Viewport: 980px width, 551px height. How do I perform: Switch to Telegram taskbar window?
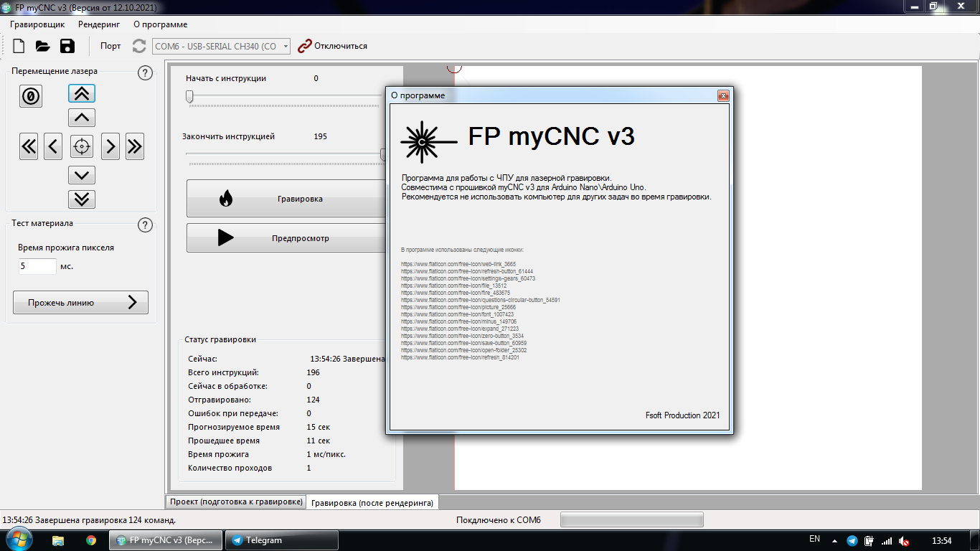[283, 540]
